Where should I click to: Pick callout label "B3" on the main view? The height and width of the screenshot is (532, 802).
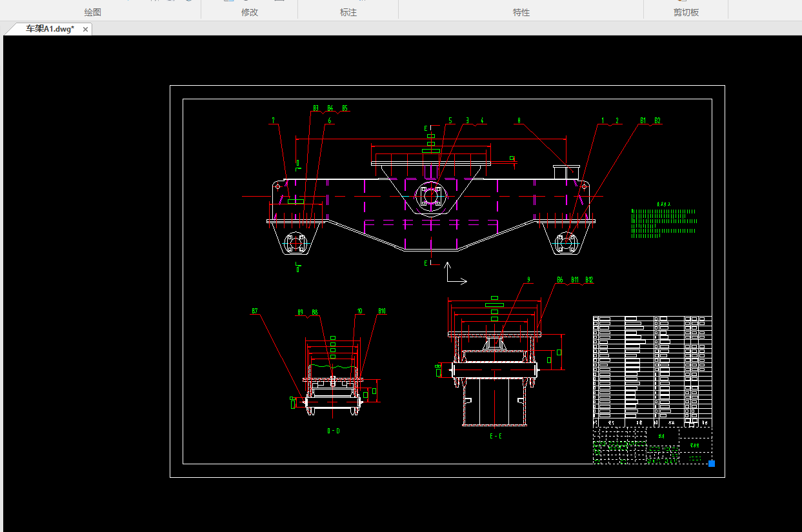pos(316,108)
